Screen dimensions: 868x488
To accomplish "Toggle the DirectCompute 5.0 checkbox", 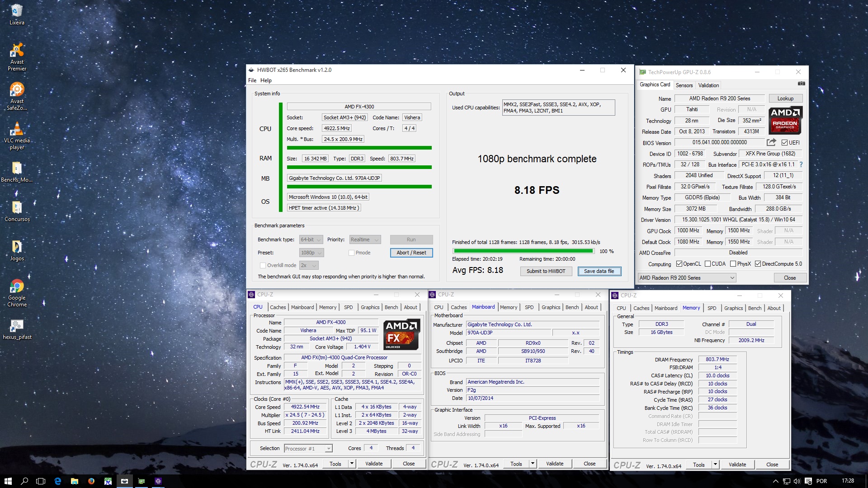I will point(758,264).
